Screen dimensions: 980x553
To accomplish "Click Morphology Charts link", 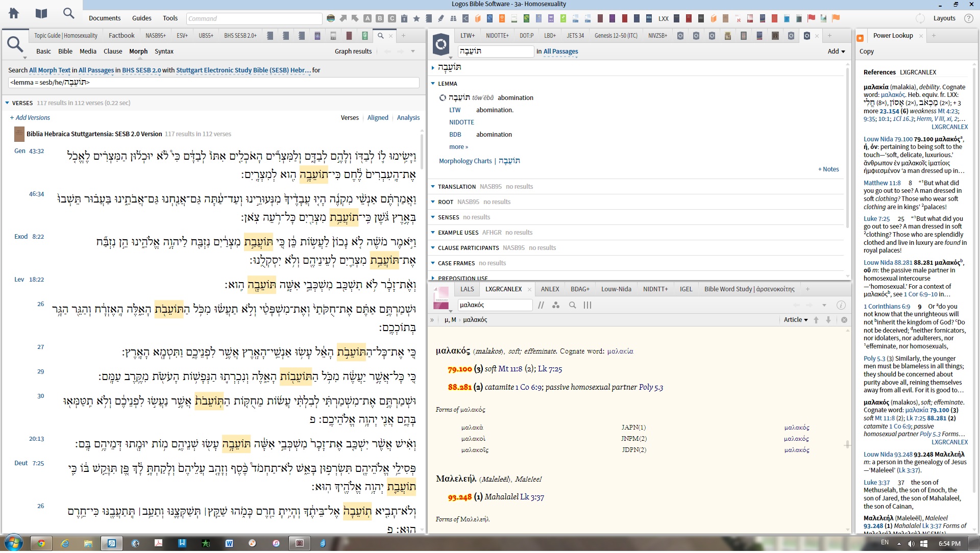I will point(465,161).
